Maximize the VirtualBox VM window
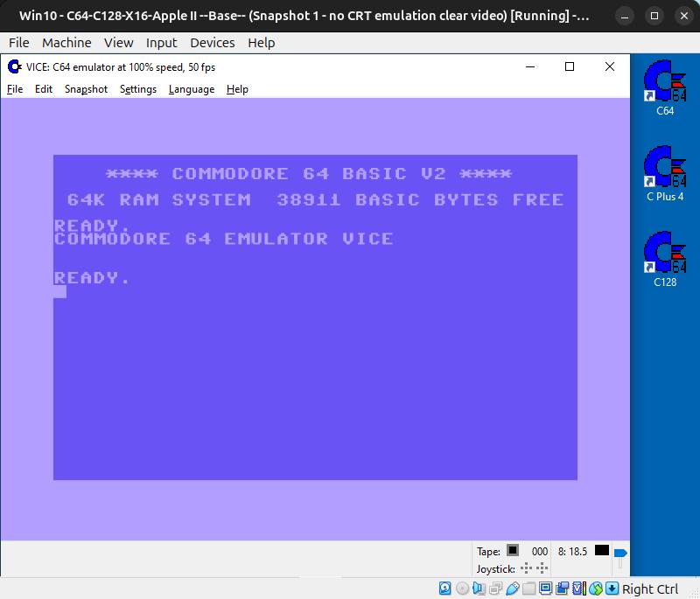This screenshot has height=599, width=700. (x=654, y=16)
